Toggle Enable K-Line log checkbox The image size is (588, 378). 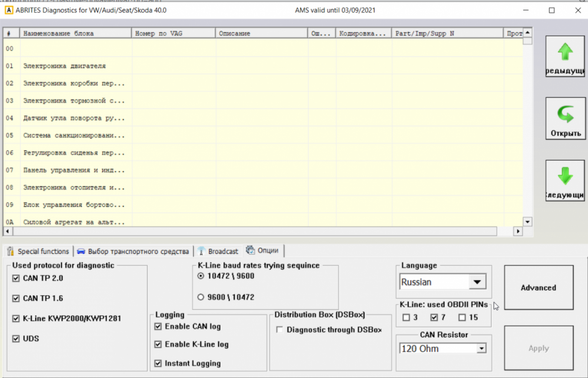click(x=158, y=344)
